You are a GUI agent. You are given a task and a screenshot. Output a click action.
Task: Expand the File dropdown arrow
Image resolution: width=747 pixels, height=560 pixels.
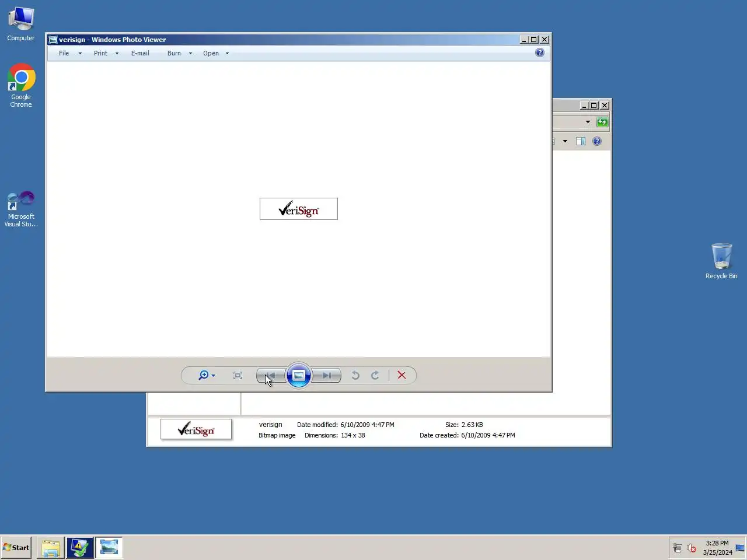pos(80,53)
